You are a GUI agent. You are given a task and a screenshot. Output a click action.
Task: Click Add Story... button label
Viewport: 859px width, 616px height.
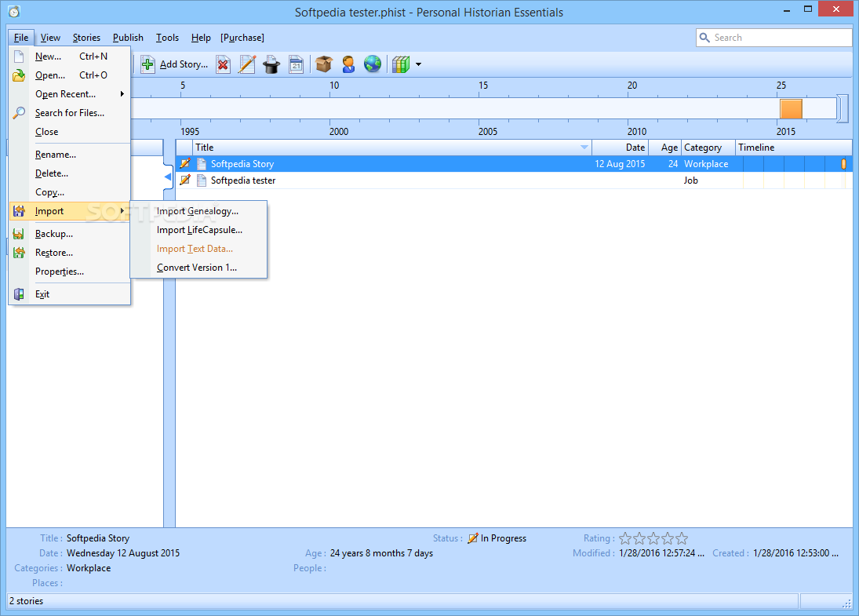point(184,64)
